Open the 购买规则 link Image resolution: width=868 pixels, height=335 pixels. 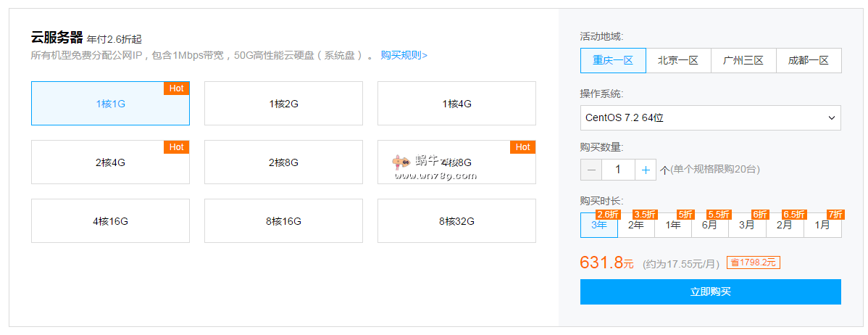coord(404,55)
